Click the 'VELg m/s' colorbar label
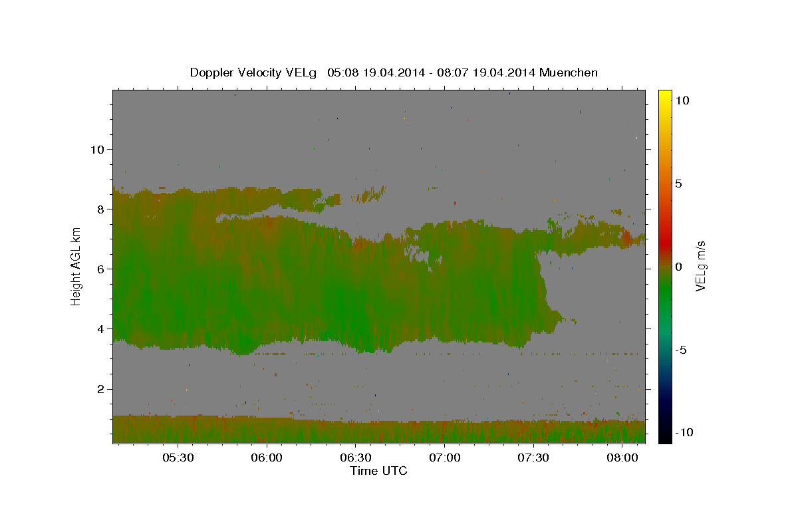Image resolution: width=798 pixels, height=532 pixels. click(x=700, y=267)
